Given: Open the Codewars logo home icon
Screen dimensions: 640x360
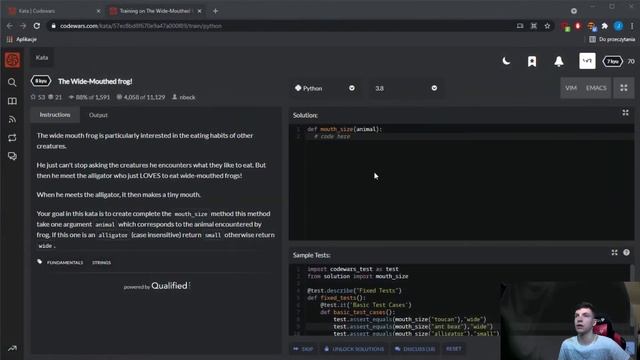Looking at the screenshot, I should click(12, 60).
